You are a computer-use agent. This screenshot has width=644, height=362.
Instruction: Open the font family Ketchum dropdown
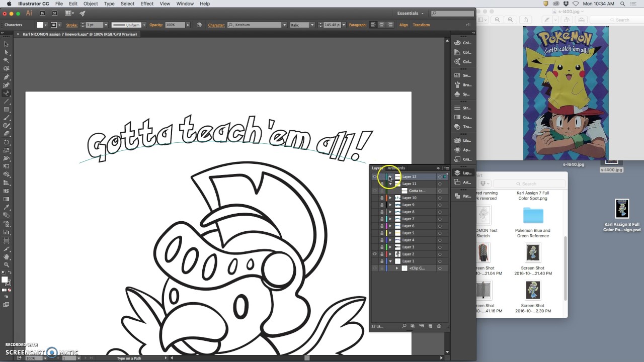click(284, 25)
